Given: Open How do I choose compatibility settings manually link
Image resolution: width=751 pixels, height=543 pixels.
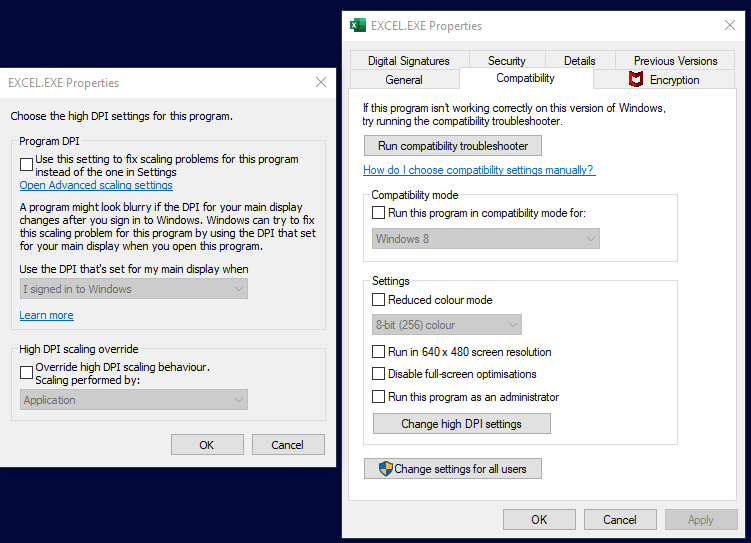Looking at the screenshot, I should pyautogui.click(x=479, y=170).
